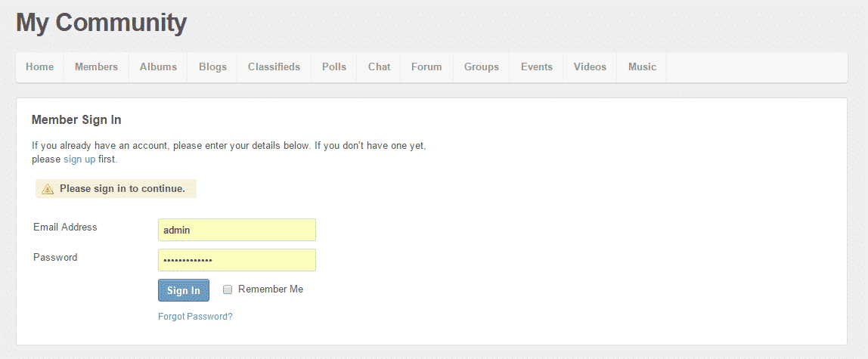Select the Music menu item
The image size is (868, 359).
coord(642,67)
